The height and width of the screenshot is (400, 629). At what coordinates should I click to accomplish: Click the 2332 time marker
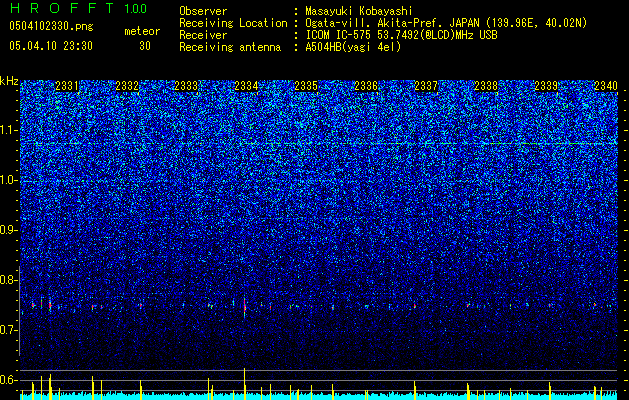point(127,86)
